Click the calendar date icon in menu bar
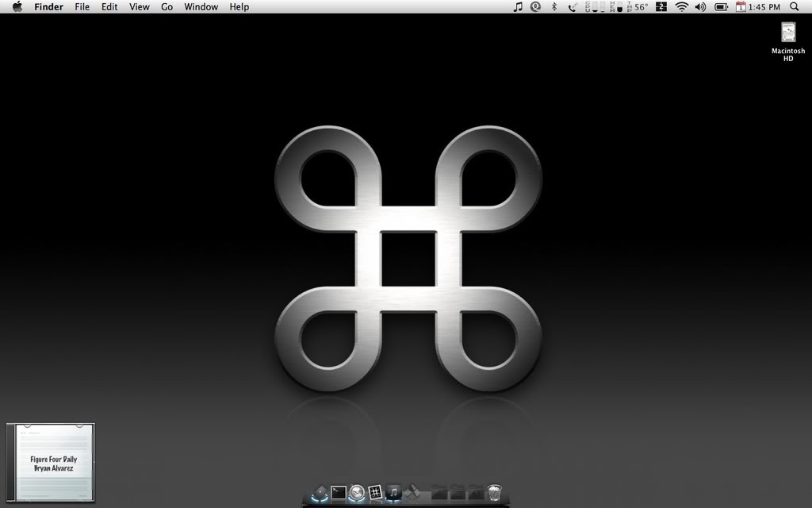This screenshot has height=508, width=812. pos(741,6)
